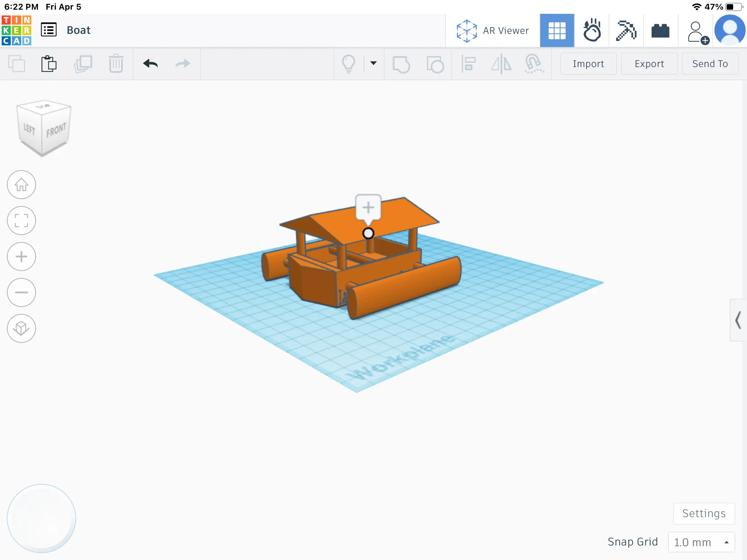Screen dimensions: 747x560
Task: Open the AR Viewer
Action: tap(492, 30)
